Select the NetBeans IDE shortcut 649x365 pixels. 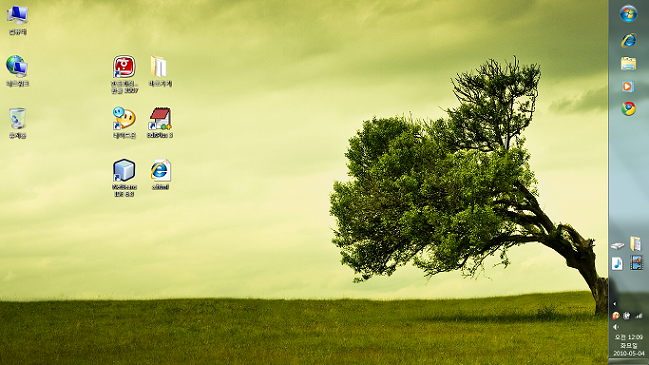click(x=124, y=178)
